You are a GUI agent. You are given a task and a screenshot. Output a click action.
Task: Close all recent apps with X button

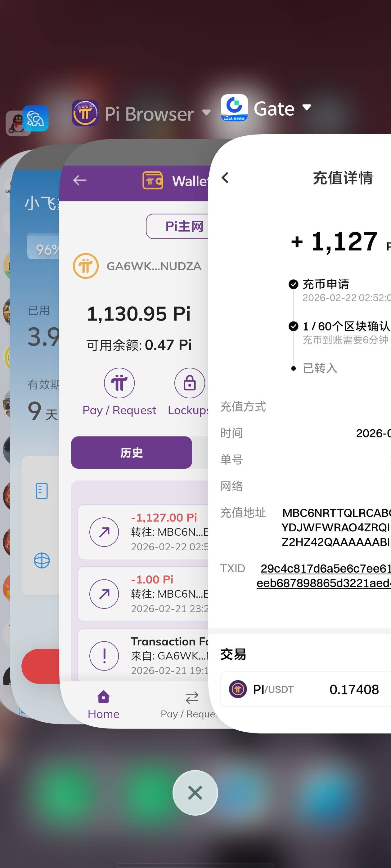tap(195, 793)
